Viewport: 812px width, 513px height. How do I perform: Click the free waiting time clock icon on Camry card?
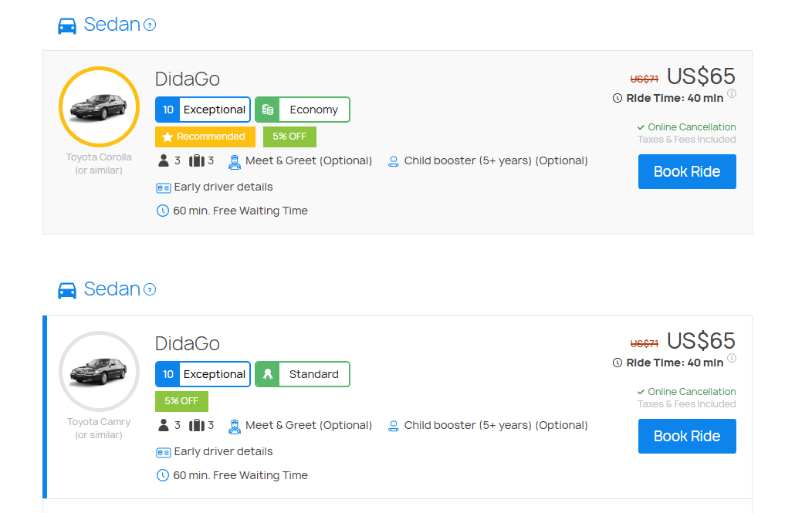pos(163,475)
